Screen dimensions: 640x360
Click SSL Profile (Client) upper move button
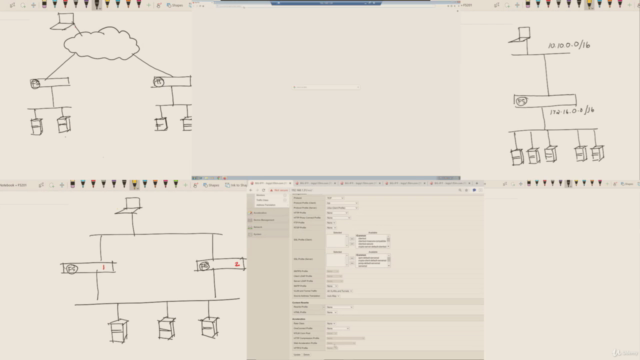point(352,239)
